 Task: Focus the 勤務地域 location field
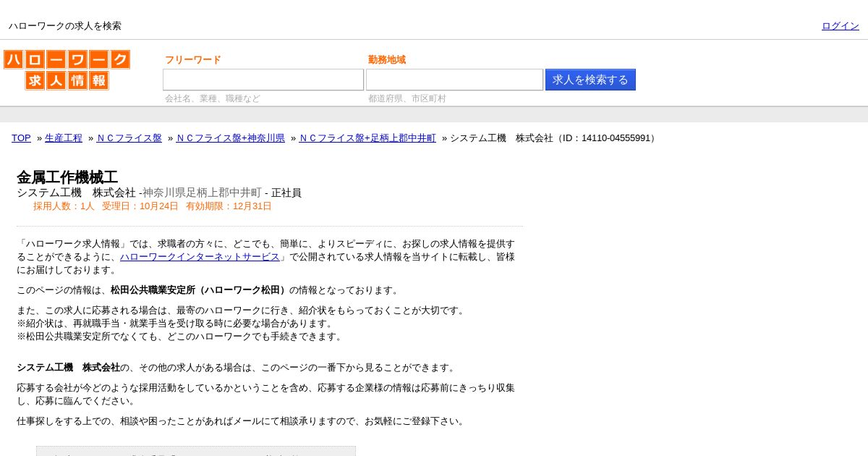point(454,80)
